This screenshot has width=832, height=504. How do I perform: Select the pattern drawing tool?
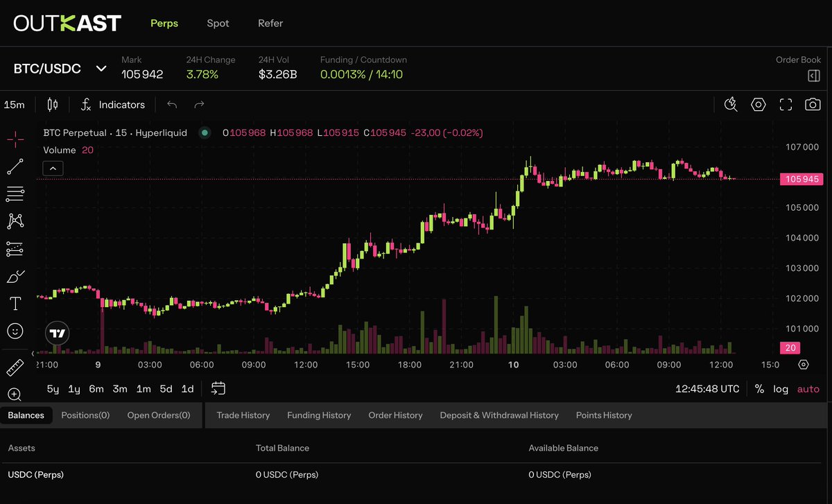tap(15, 221)
